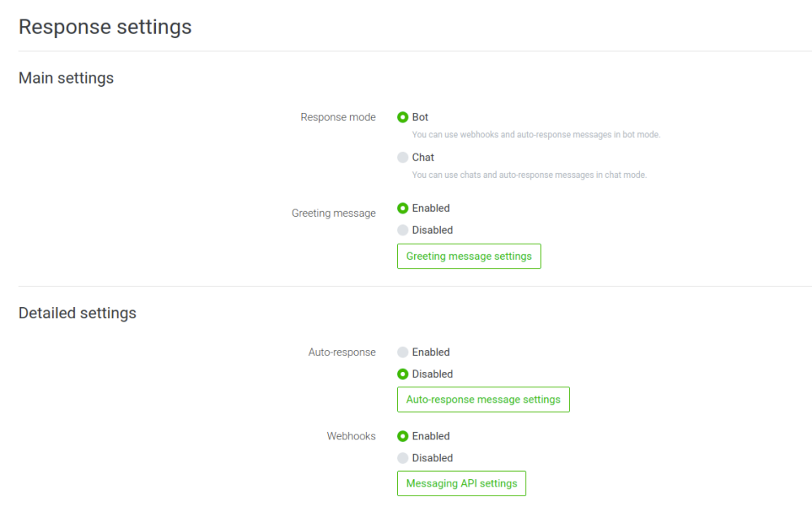This screenshot has height=523, width=812.
Task: Select the Chat response mode radio button
Action: tap(403, 158)
